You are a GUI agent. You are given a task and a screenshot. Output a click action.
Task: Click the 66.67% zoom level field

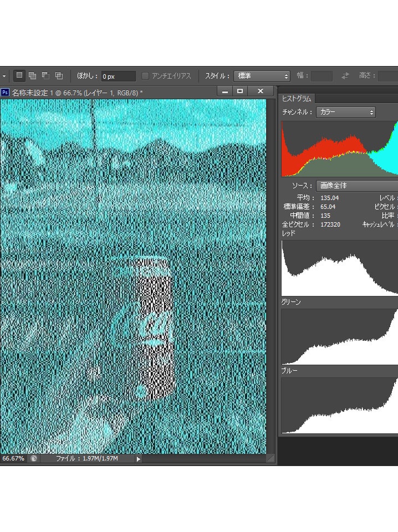tap(13, 459)
